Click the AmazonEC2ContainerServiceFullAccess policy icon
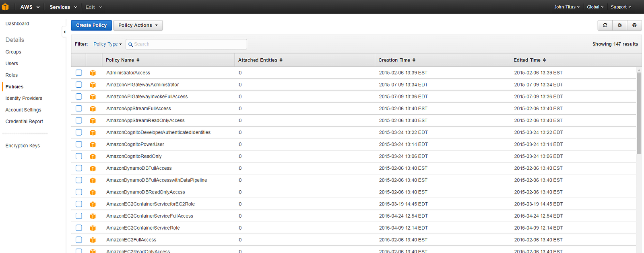644x253 pixels. coord(93,216)
